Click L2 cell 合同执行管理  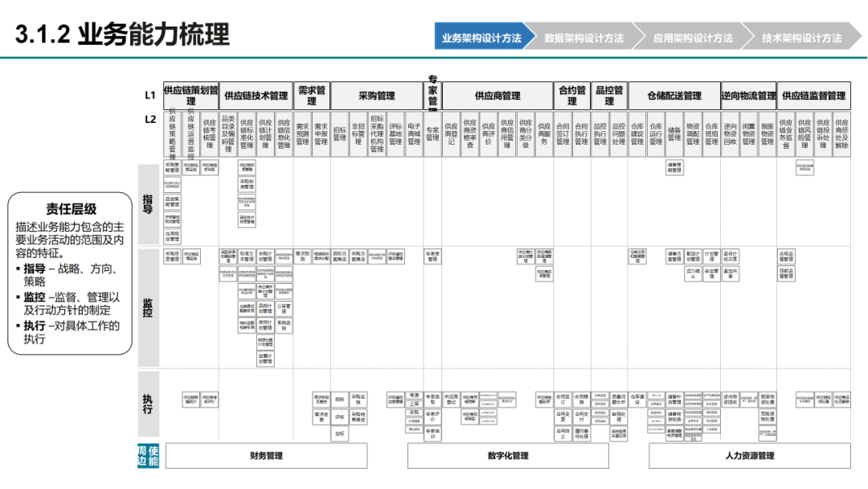coord(581,134)
